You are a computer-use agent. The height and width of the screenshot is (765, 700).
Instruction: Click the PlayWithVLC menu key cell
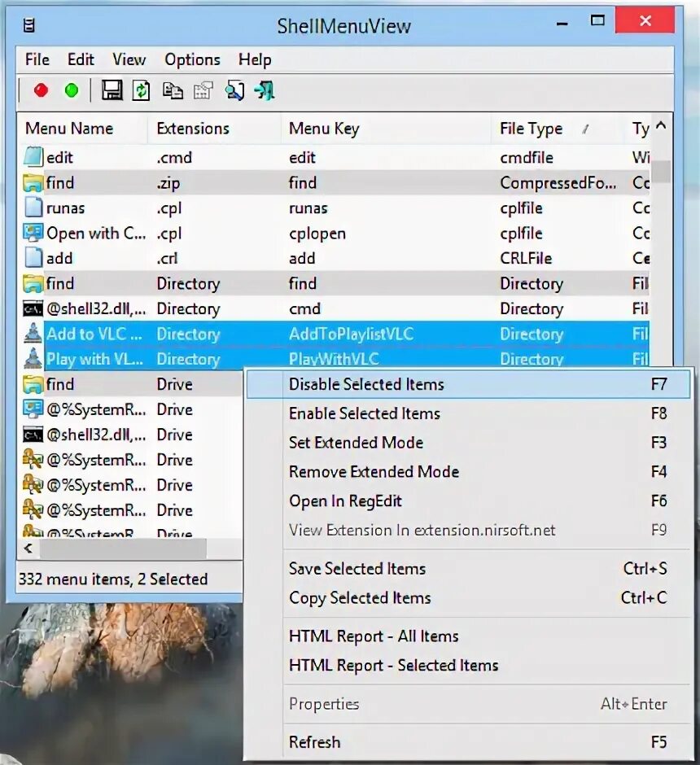tap(334, 359)
